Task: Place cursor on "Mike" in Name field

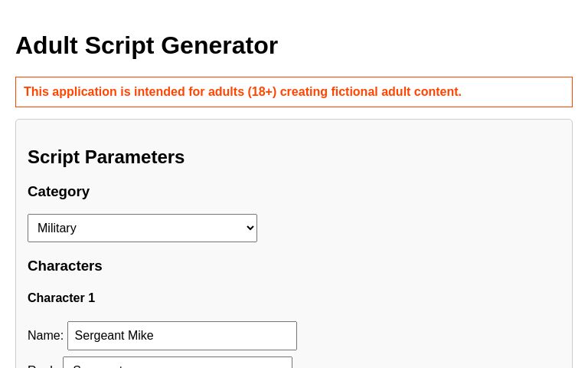Action: point(140,336)
